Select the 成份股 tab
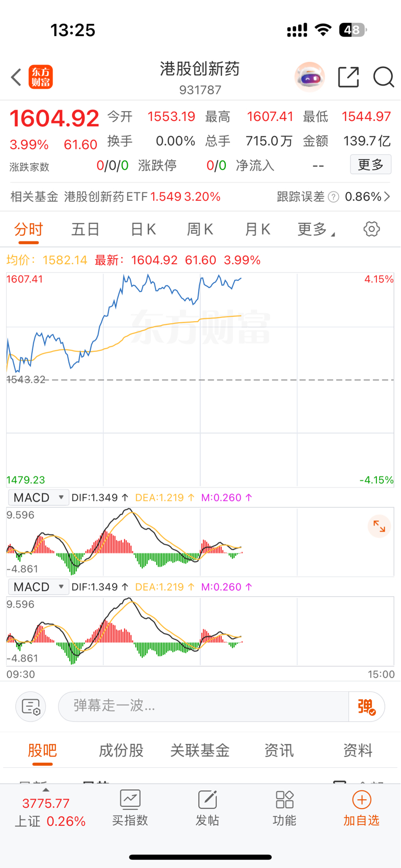Image resolution: width=401 pixels, height=868 pixels. [x=121, y=750]
